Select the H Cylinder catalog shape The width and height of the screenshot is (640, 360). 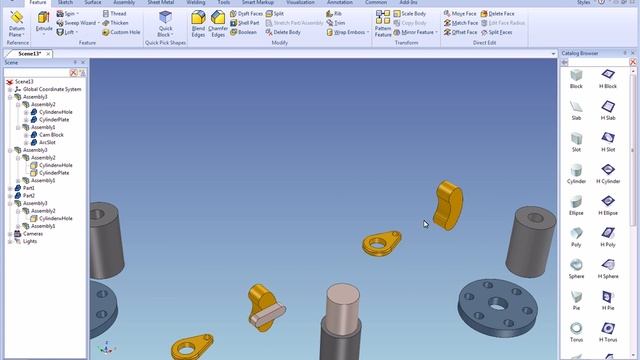click(x=608, y=174)
